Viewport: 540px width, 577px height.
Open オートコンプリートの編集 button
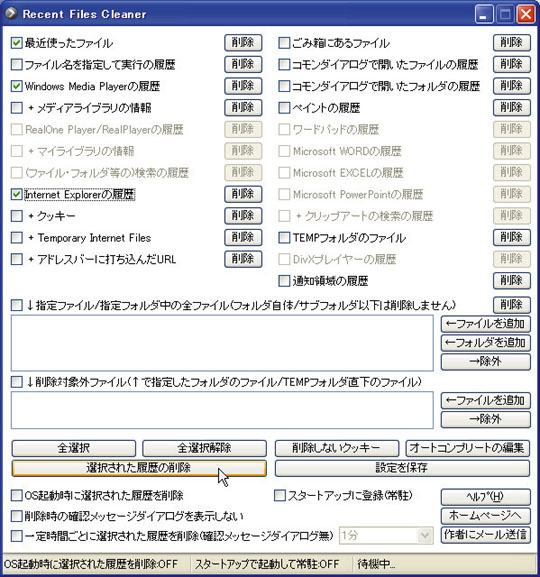pos(467,448)
